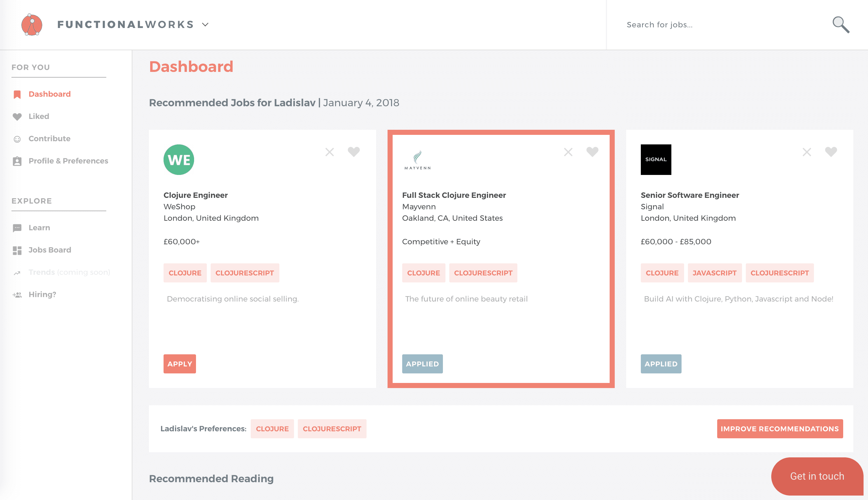Screen dimensions: 868x500
Task: Click APPLIED button on Mayvenn card
Action: pos(422,364)
